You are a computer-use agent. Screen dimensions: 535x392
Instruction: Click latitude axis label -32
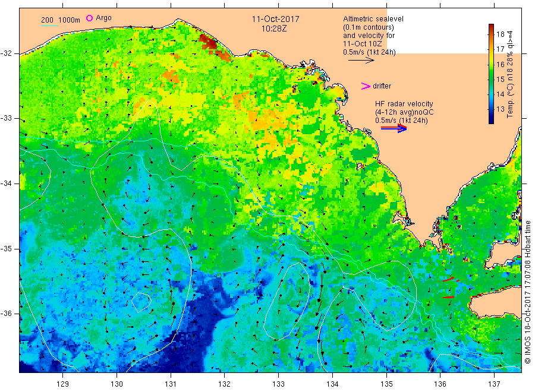tap(6, 53)
